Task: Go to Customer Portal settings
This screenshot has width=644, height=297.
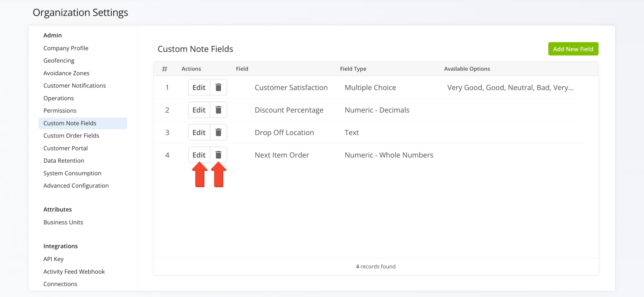Action: pos(65,148)
